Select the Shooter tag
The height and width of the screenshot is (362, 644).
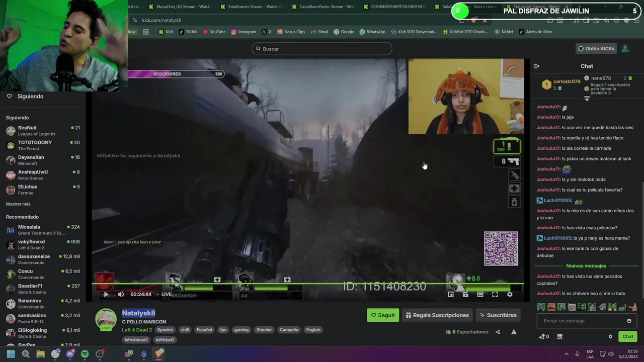pyautogui.click(x=264, y=330)
